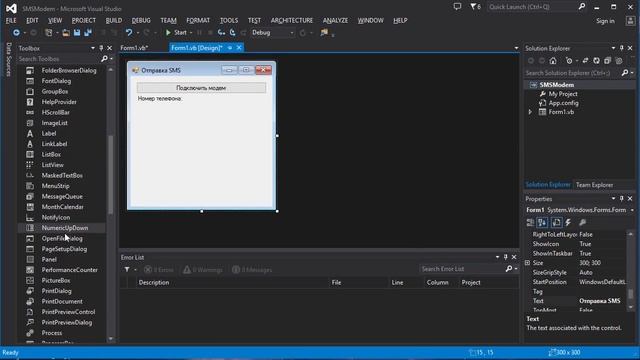The height and width of the screenshot is (360, 640).
Task: Open the Toolbox window options dropdown arrow
Action: tap(93, 48)
